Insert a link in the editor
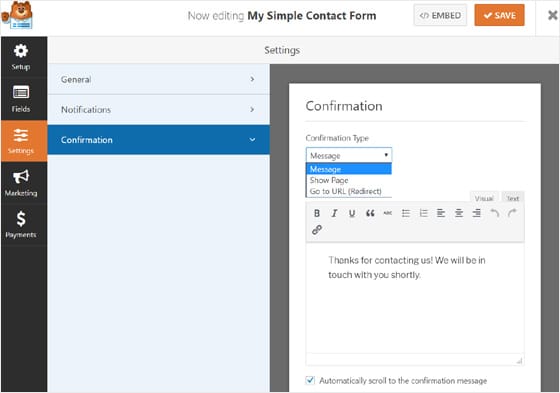This screenshot has height=393, width=560. click(x=317, y=230)
